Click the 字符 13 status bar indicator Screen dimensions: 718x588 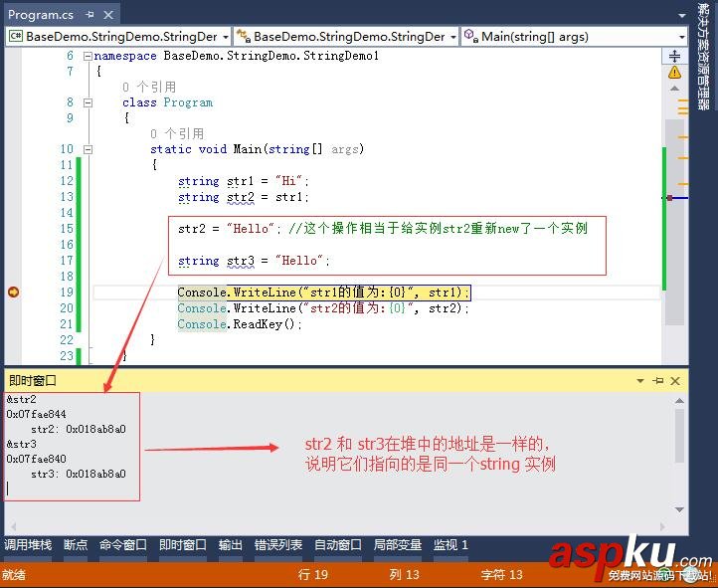pos(502,574)
